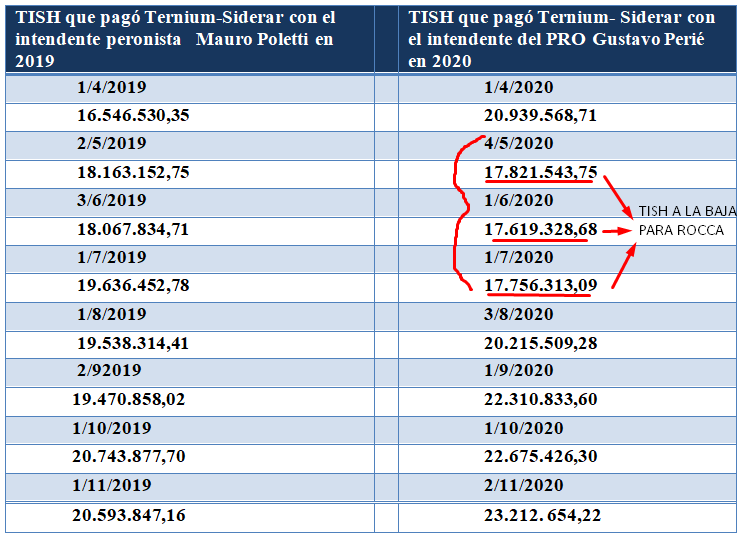This screenshot has width=743, height=539.
Task: Click the 2019 Mauro Poletti column header
Action: click(x=190, y=39)
